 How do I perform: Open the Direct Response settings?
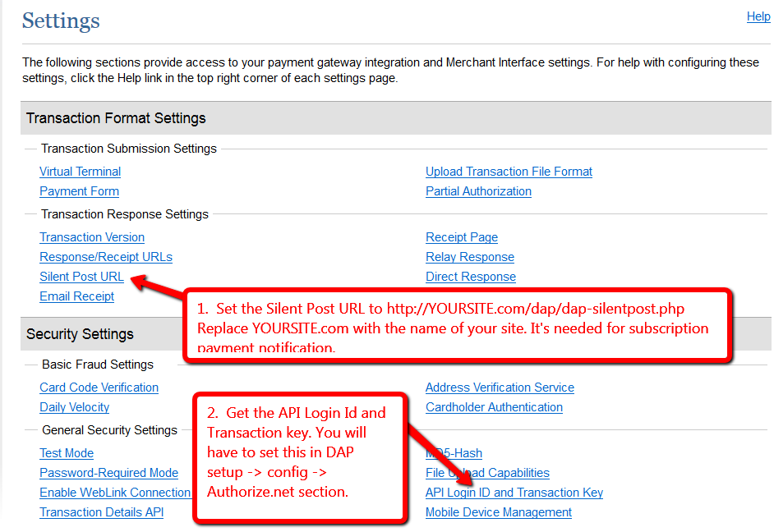point(470,277)
